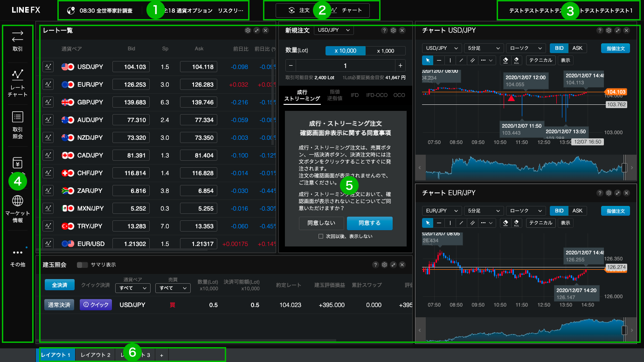Click the plus button to increase lot quantity

coord(400,66)
